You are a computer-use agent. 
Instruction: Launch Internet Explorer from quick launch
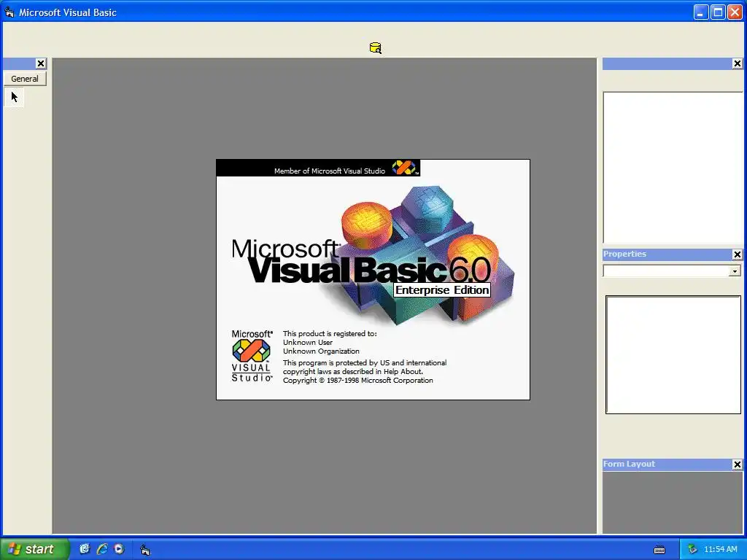101,549
